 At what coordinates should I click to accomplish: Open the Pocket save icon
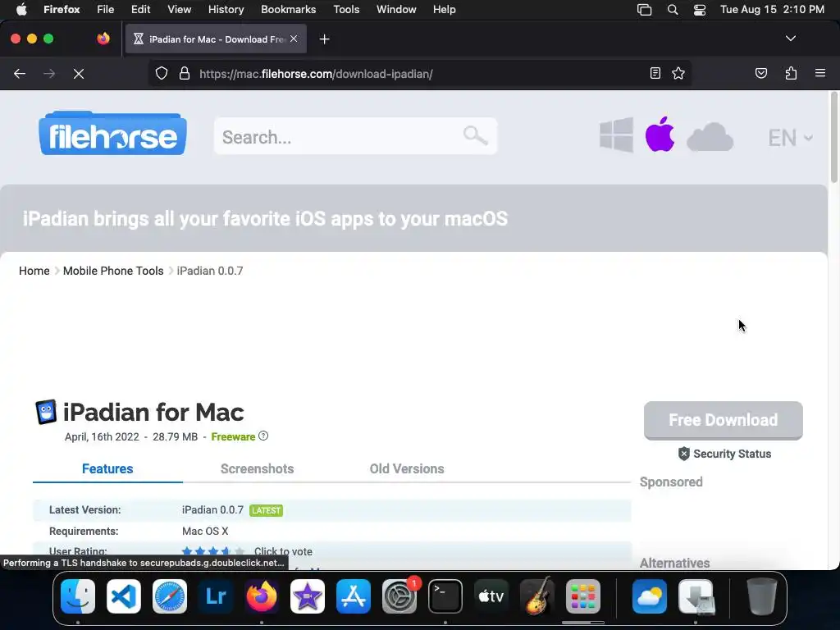(761, 73)
